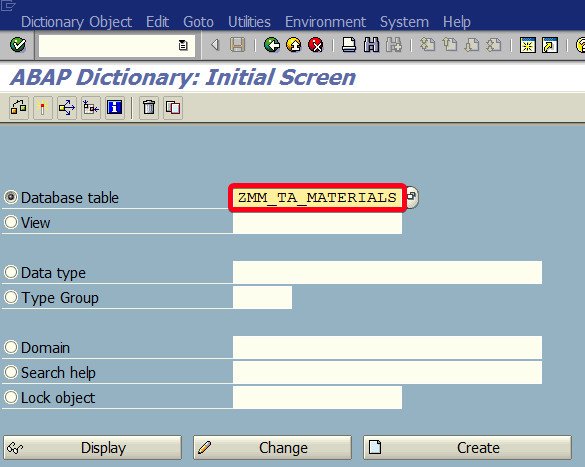Click the green Back arrow icon

coord(272,45)
